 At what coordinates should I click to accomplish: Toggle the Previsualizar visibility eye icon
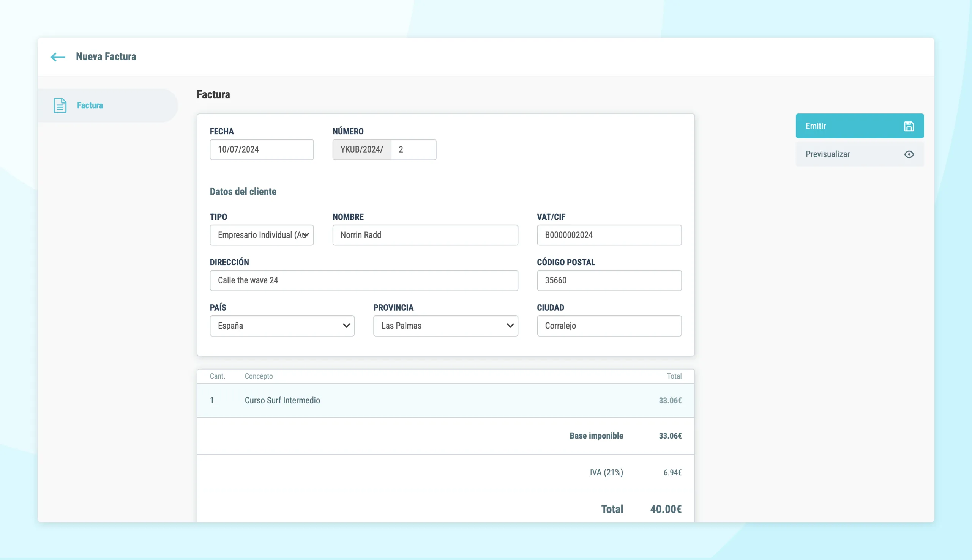[x=909, y=154]
